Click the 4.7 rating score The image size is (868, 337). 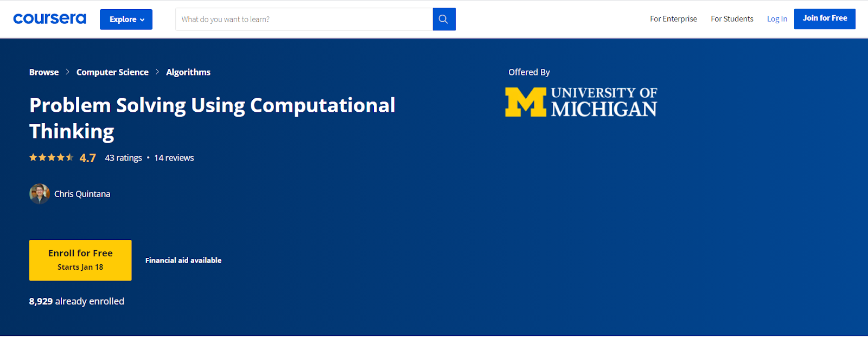87,158
